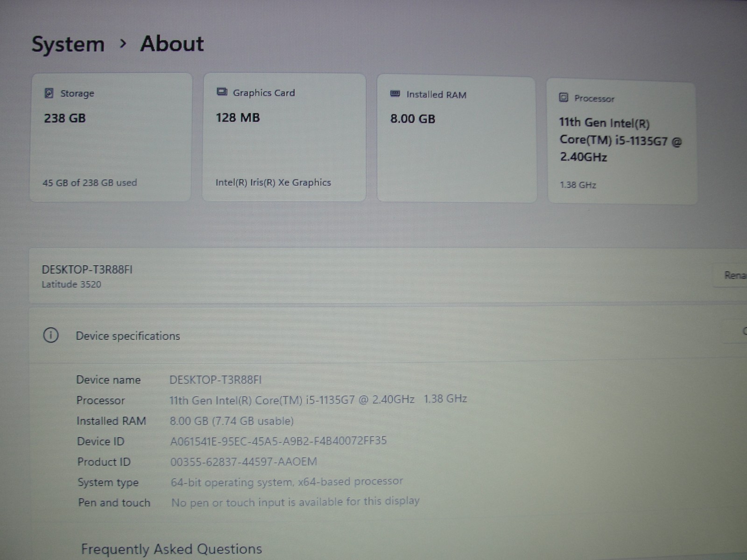747x560 pixels.
Task: Go back to System in breadcrumb
Action: click(68, 45)
